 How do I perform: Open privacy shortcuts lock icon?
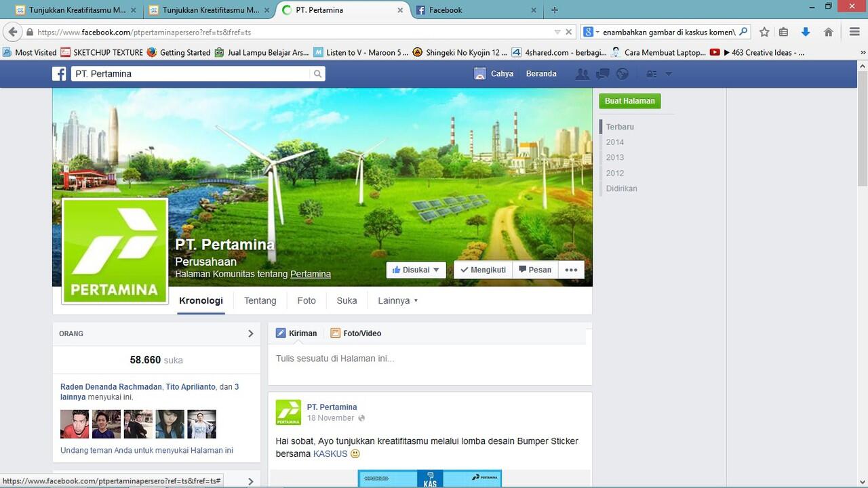(652, 74)
